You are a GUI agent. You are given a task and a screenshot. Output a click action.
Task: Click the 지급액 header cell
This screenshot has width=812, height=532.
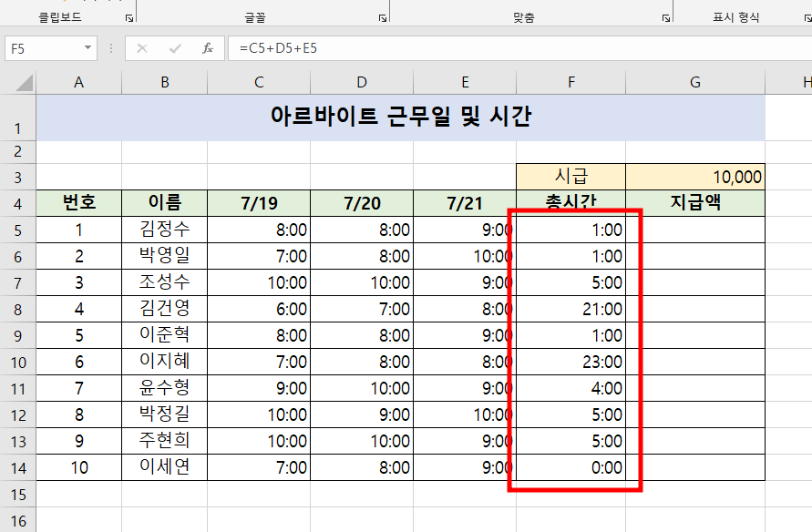point(695,203)
